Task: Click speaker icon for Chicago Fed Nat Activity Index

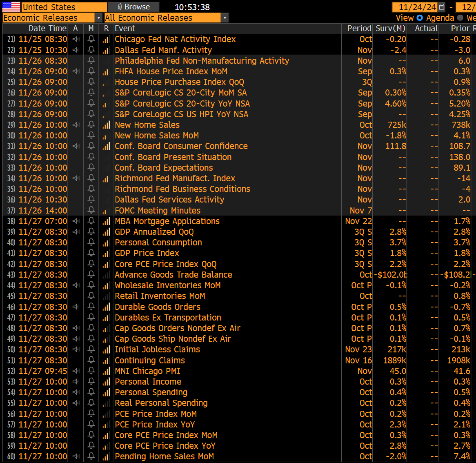Action: point(76,39)
